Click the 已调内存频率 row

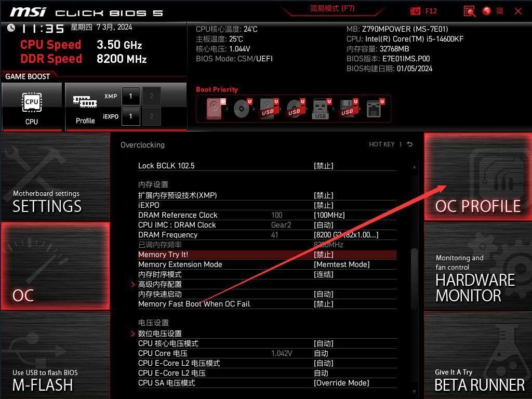pyautogui.click(x=267, y=245)
